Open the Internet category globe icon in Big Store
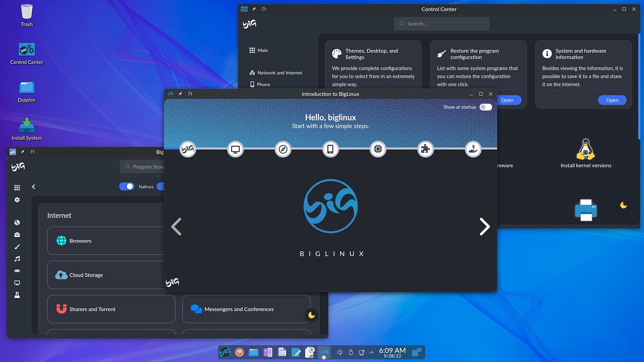This screenshot has width=644, height=362. tap(17, 223)
